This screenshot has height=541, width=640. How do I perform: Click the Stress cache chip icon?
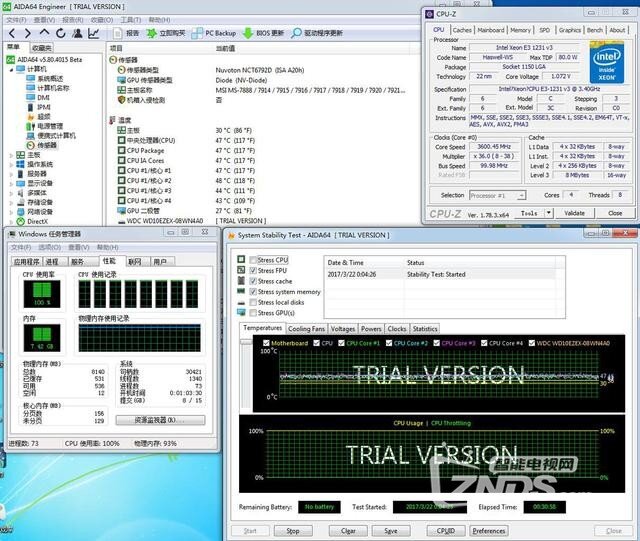point(241,281)
